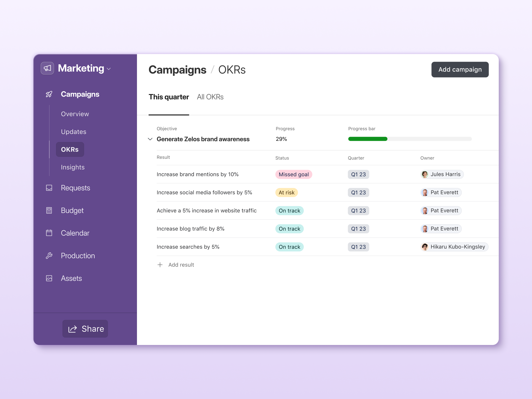This screenshot has width=532, height=399.
Task: Select the This quarter tab
Action: coord(169,97)
